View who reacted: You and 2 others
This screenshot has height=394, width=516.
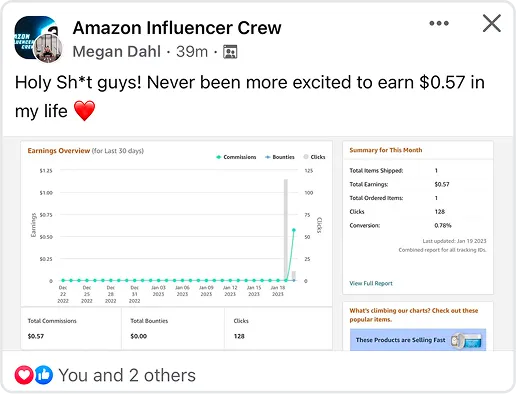pos(127,375)
